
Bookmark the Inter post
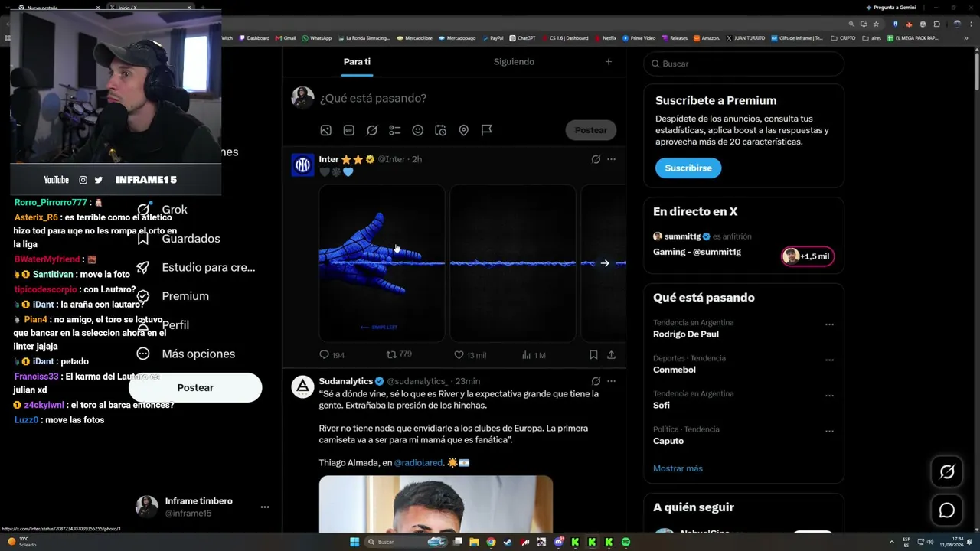593,355
